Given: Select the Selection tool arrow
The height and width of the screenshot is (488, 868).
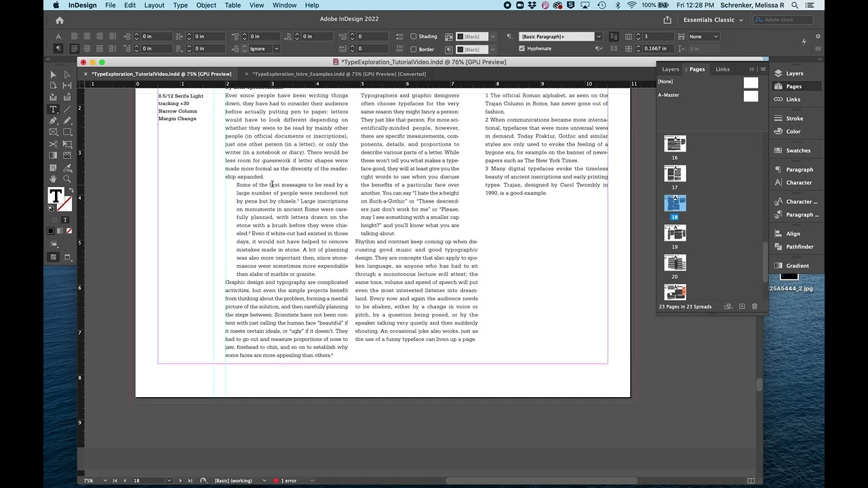Looking at the screenshot, I should 54,74.
